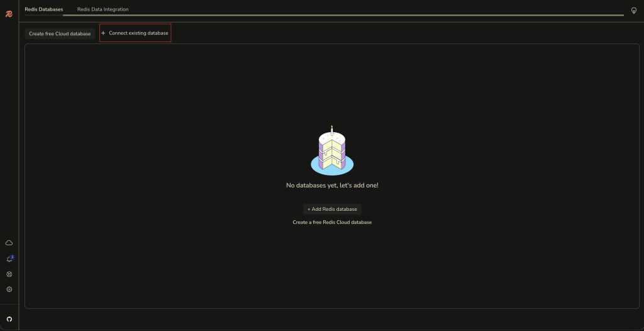Click the Redis logo icon in sidebar
The height and width of the screenshot is (331, 644).
9,14
